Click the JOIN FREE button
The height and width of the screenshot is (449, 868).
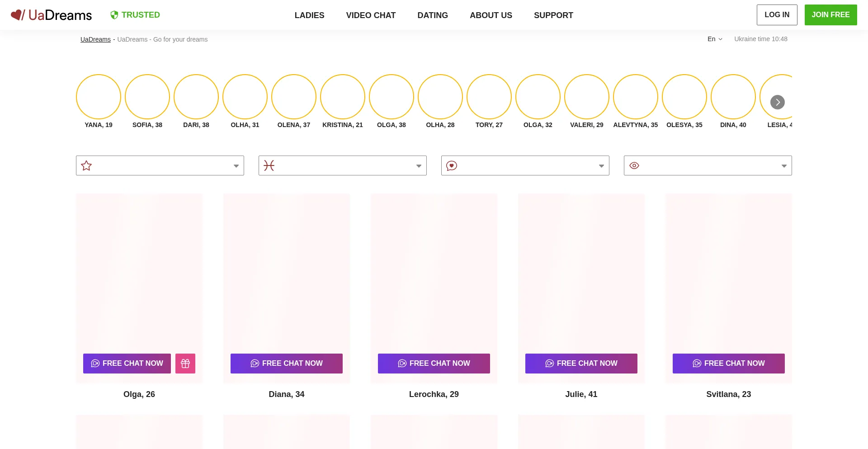(x=830, y=15)
